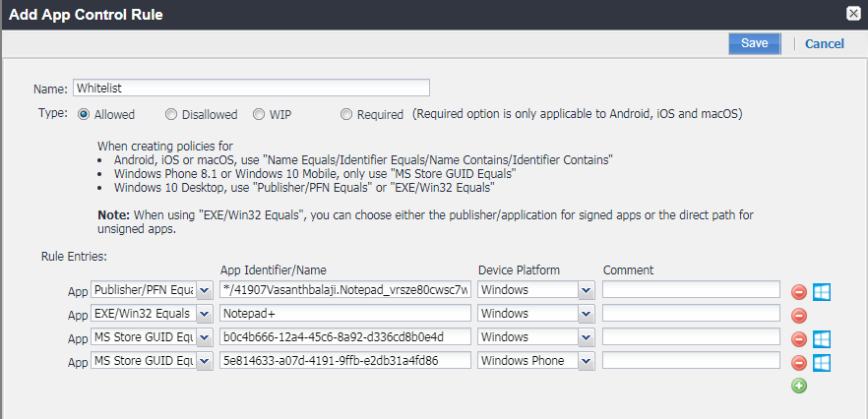868x419 pixels.
Task: Delete the Windows Phone rule entry
Action: 799,362
